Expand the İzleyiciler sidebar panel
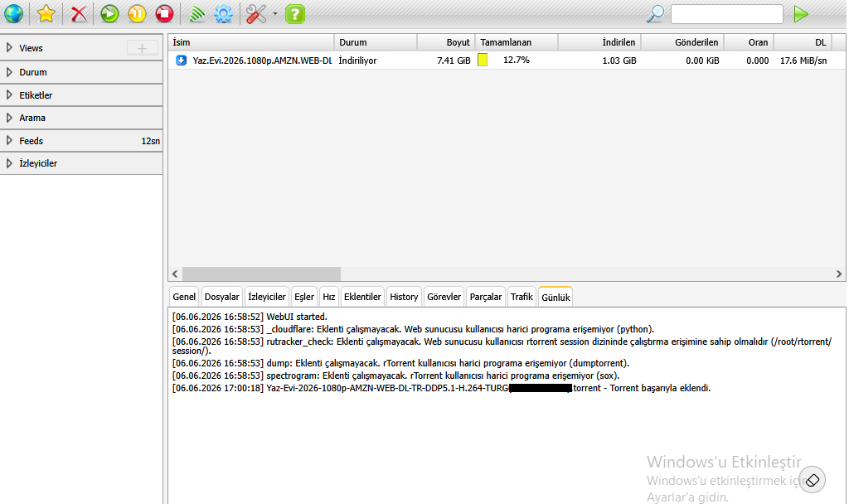The width and height of the screenshot is (849, 504). coord(81,163)
